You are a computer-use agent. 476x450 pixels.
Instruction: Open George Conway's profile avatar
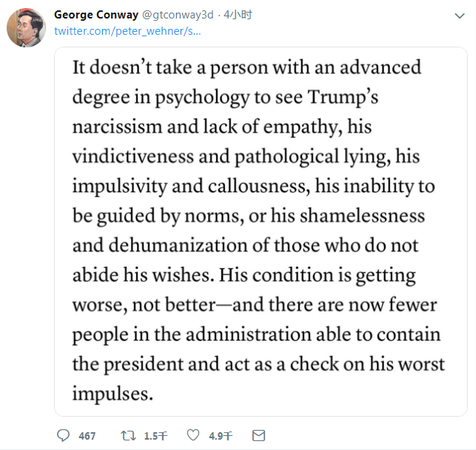coord(26,28)
